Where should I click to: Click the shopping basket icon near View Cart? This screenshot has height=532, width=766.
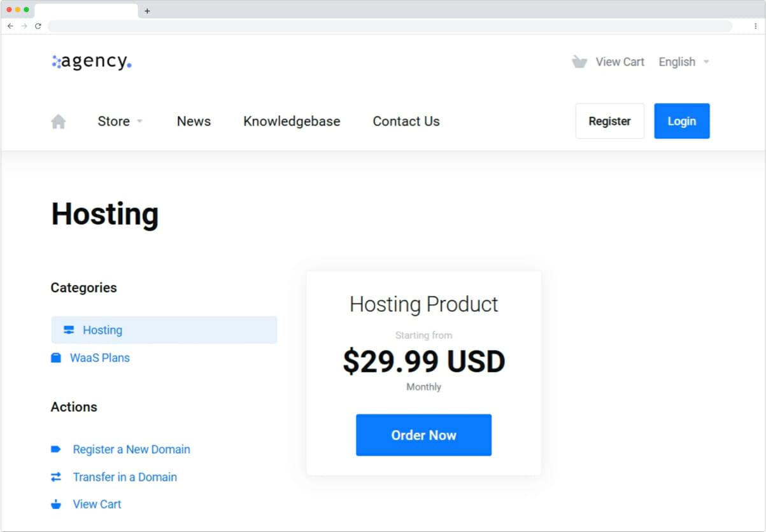point(579,61)
